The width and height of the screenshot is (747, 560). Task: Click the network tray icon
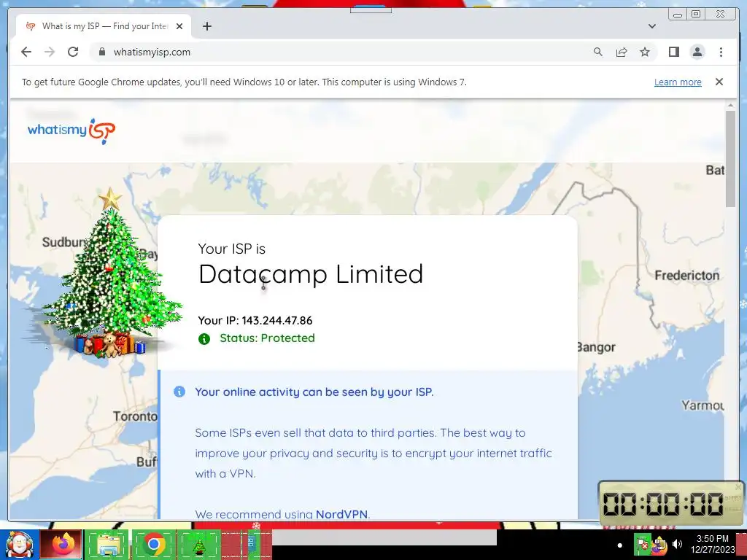click(659, 544)
